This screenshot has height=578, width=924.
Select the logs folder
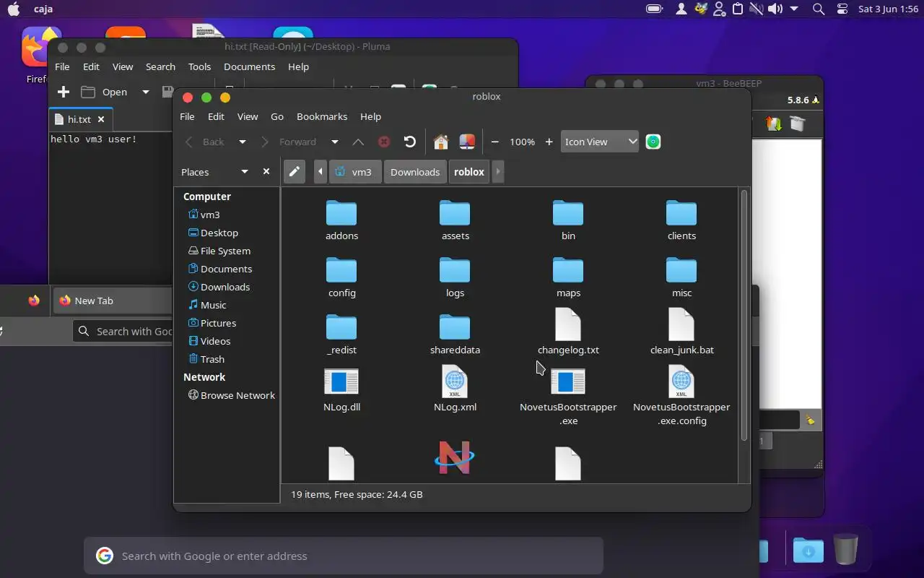click(455, 277)
